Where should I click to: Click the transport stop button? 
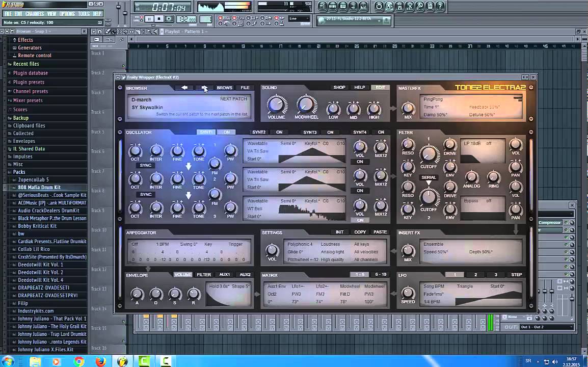pyautogui.click(x=158, y=18)
